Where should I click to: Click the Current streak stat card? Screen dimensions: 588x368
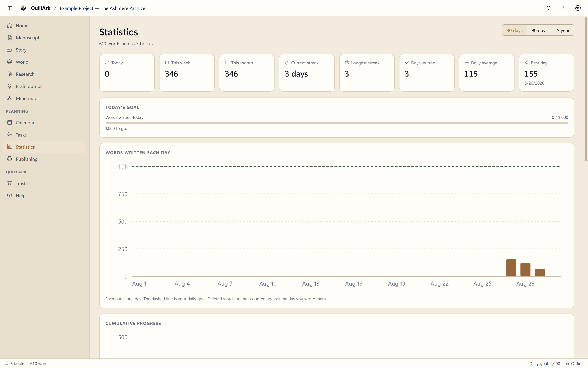click(x=307, y=72)
